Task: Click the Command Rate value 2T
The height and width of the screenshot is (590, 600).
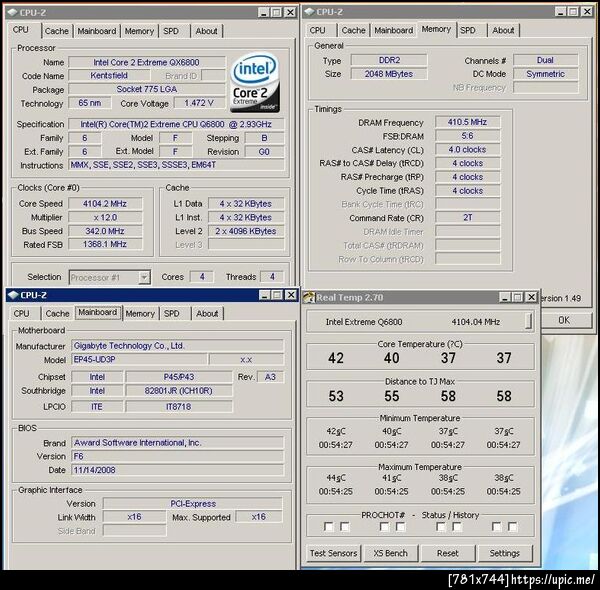Action: pos(468,218)
